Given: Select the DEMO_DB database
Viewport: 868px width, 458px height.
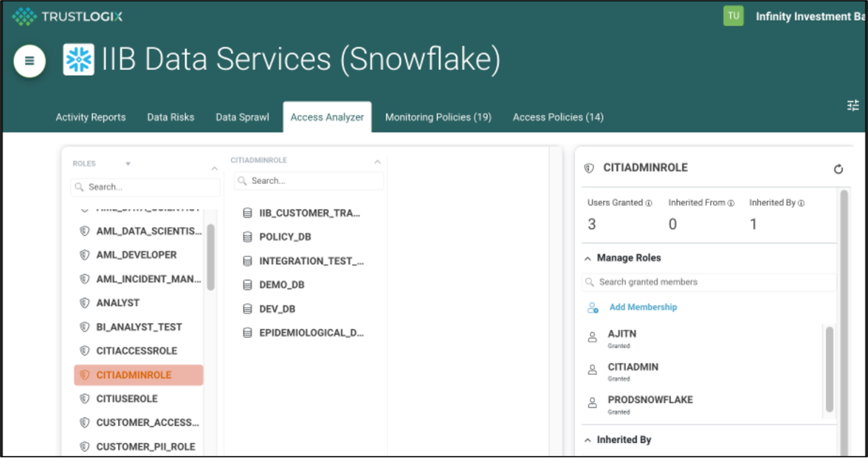Looking at the screenshot, I should pyautogui.click(x=281, y=285).
